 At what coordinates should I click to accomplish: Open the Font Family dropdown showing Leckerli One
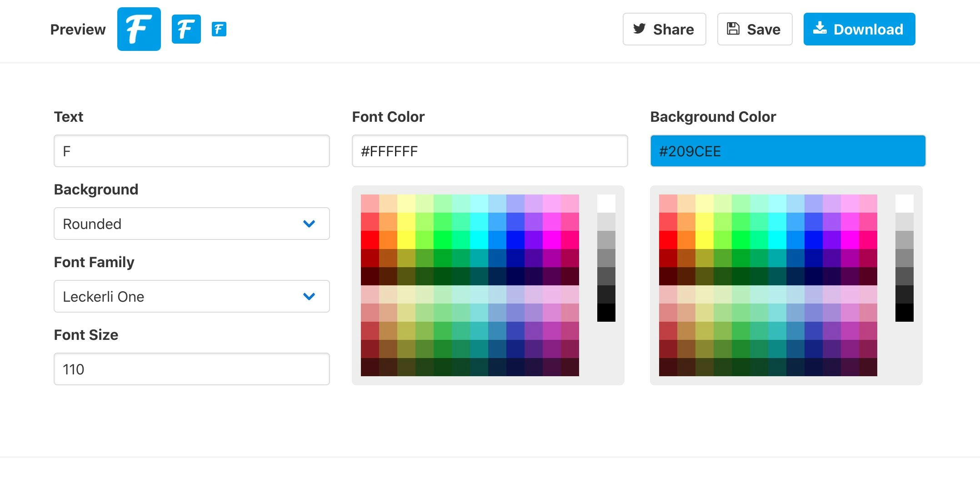(x=191, y=296)
